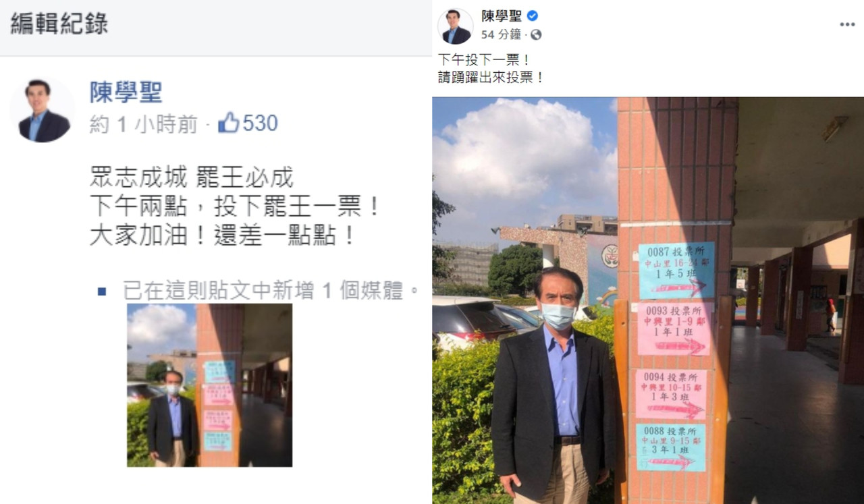Screen dimensions: 864x504
Task: Open the large polling station photo
Action: click(x=648, y=300)
